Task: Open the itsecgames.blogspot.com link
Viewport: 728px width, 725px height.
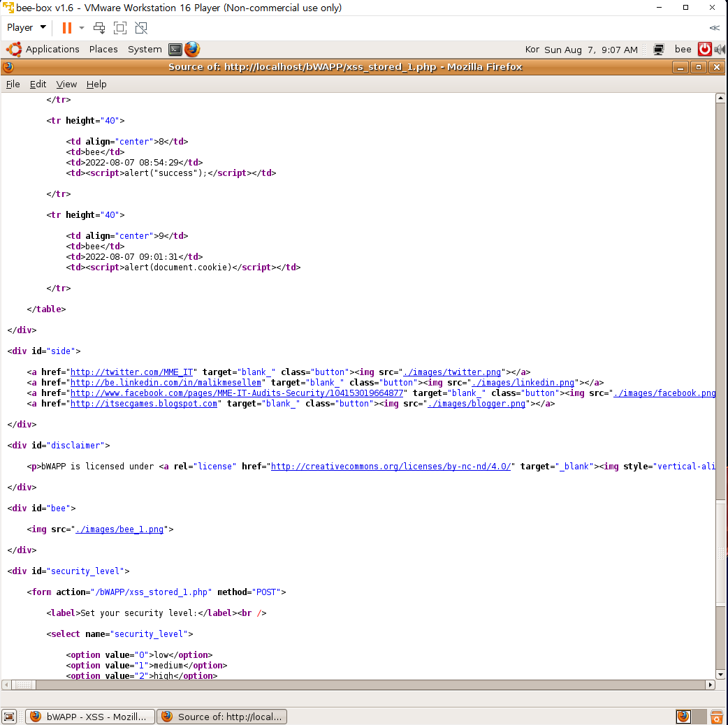Action: pos(143,404)
